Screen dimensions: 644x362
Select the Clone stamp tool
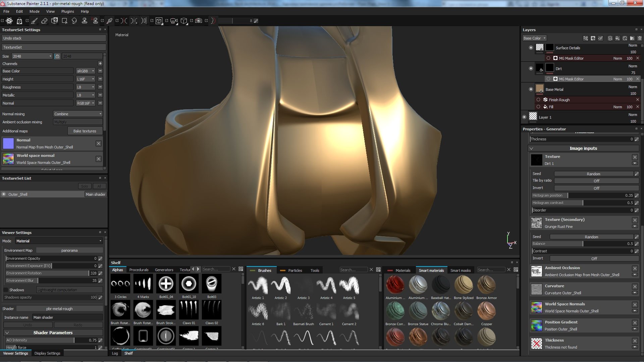[85, 21]
